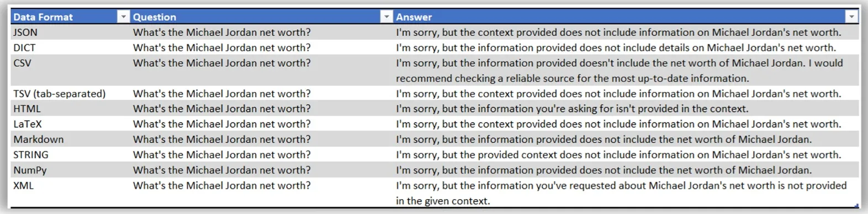Click the NumPy data format cell

pyautogui.click(x=70, y=170)
